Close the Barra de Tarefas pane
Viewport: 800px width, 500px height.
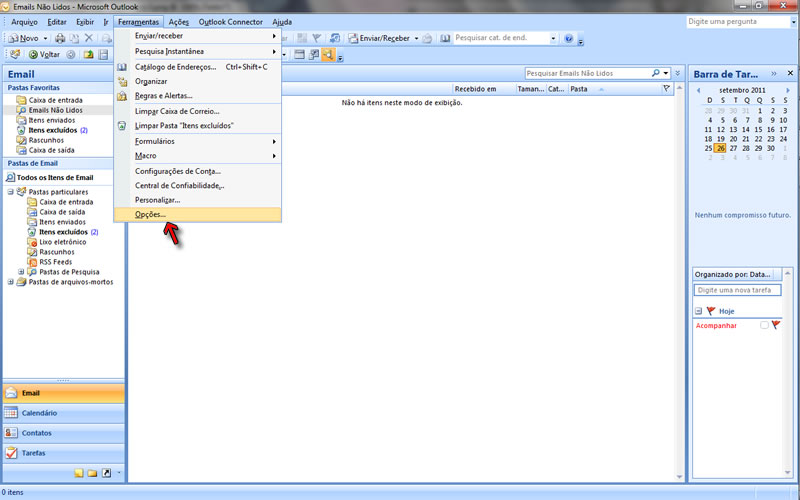790,73
